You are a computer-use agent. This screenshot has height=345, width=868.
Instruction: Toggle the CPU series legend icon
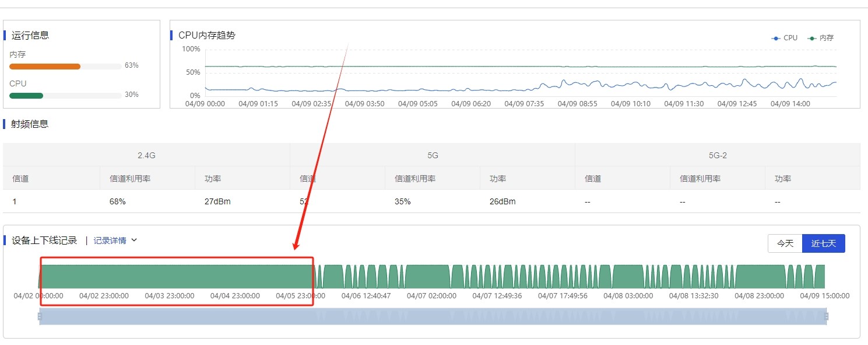[775, 38]
